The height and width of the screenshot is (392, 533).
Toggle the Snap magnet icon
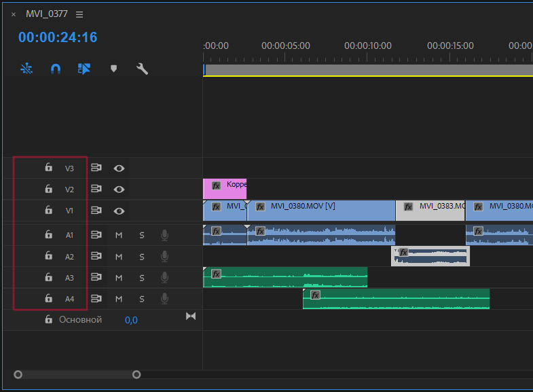(x=56, y=69)
